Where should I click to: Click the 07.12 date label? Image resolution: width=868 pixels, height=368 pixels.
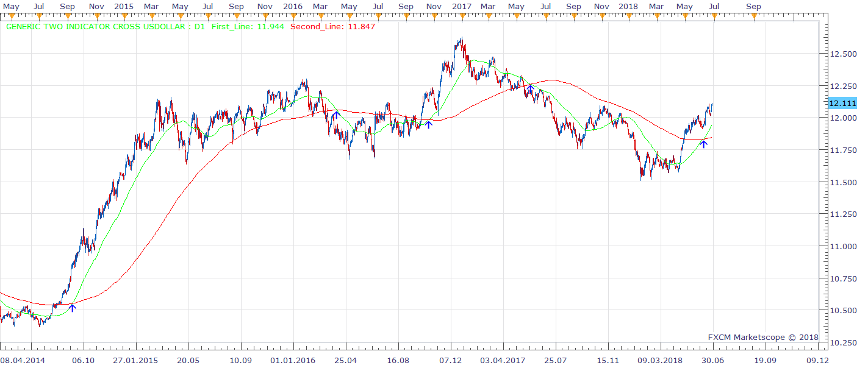(450, 361)
